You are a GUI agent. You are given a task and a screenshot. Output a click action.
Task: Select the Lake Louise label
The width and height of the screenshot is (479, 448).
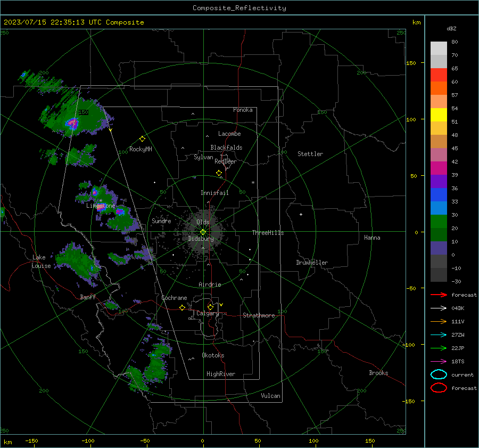41,262
